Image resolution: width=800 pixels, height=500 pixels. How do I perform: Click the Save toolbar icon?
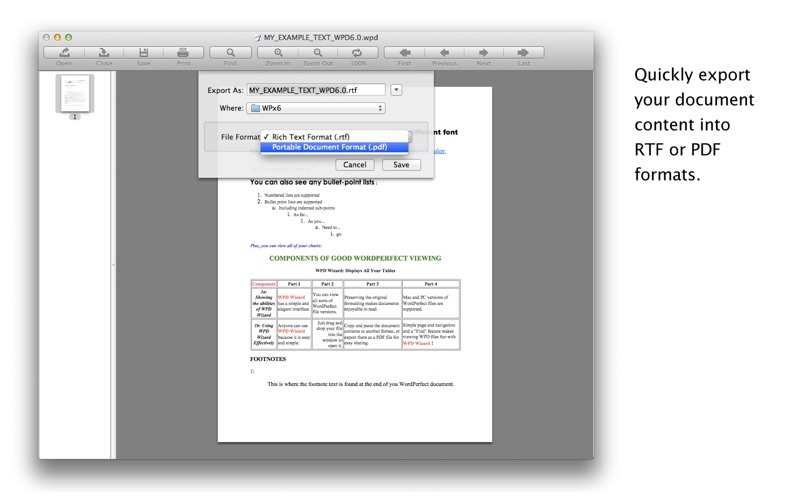pyautogui.click(x=143, y=53)
